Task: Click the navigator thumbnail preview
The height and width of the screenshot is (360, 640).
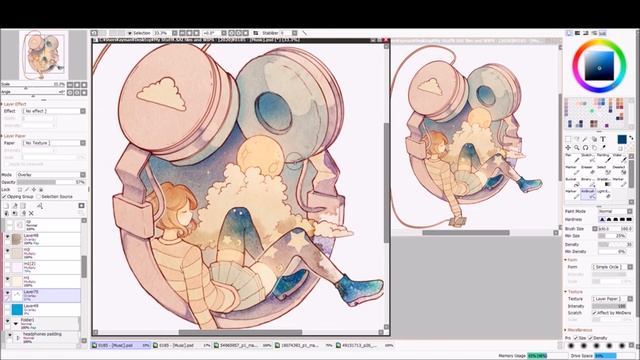Action: click(x=44, y=55)
